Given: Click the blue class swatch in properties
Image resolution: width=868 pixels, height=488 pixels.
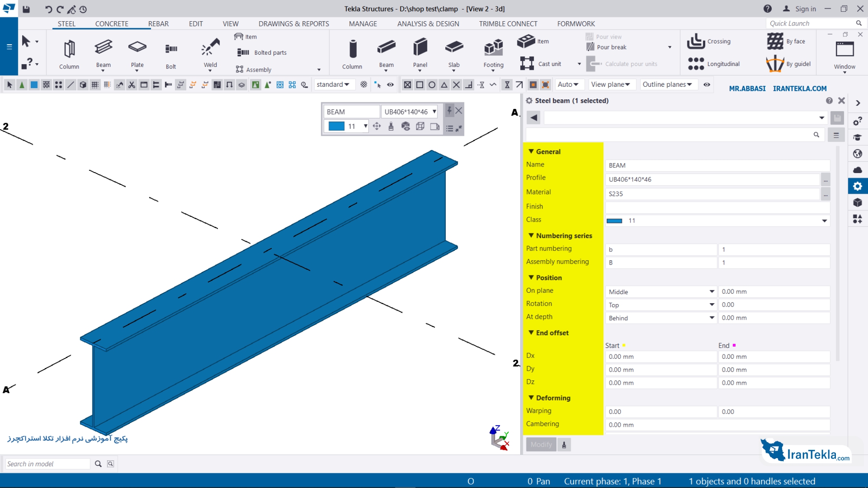Looking at the screenshot, I should [614, 221].
